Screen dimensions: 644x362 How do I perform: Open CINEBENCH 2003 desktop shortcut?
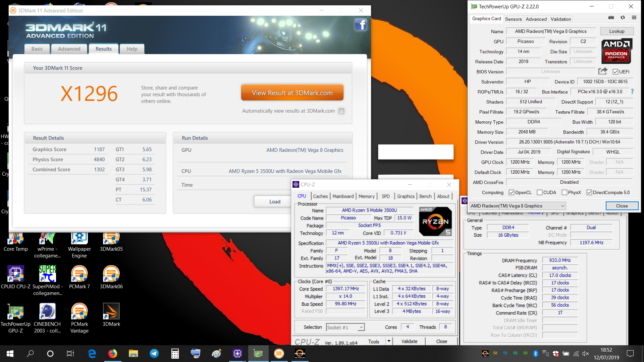click(x=47, y=318)
